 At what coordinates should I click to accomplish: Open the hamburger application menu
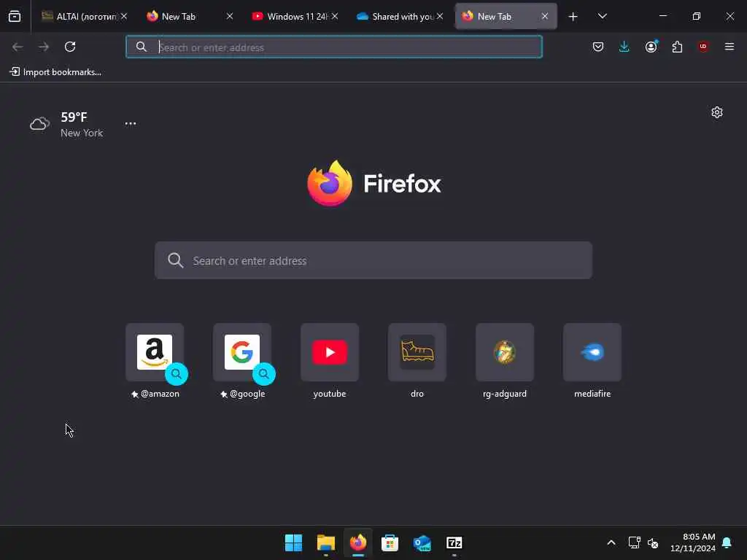click(729, 47)
